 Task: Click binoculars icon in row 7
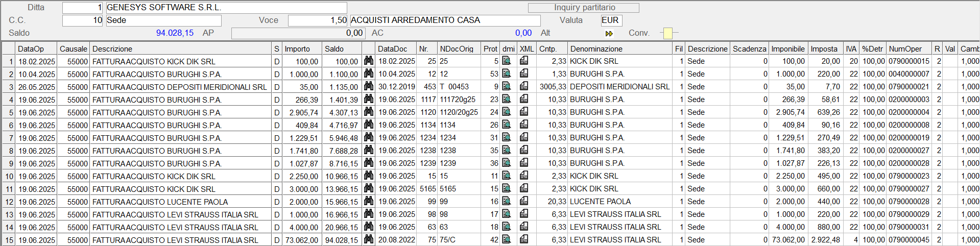pos(368,137)
